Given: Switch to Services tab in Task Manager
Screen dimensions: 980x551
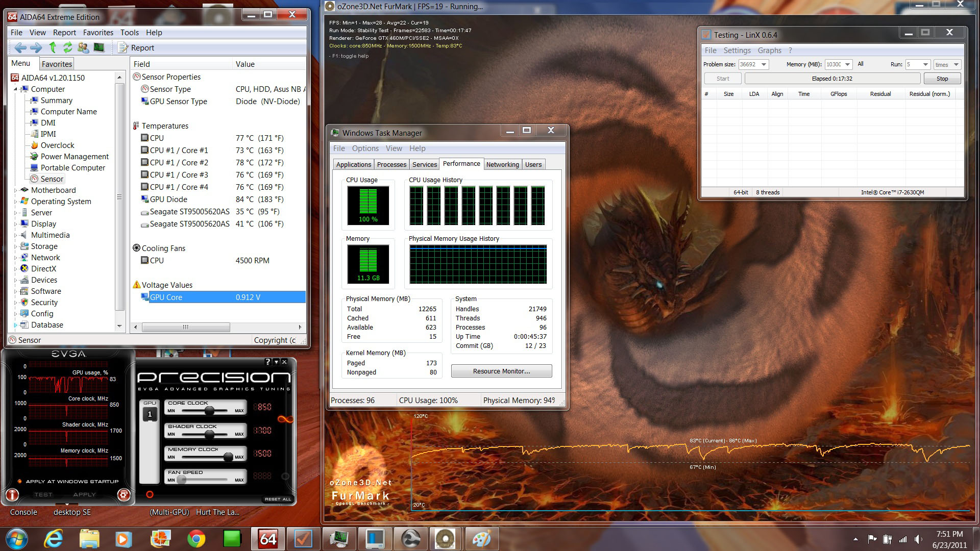Looking at the screenshot, I should 425,164.
